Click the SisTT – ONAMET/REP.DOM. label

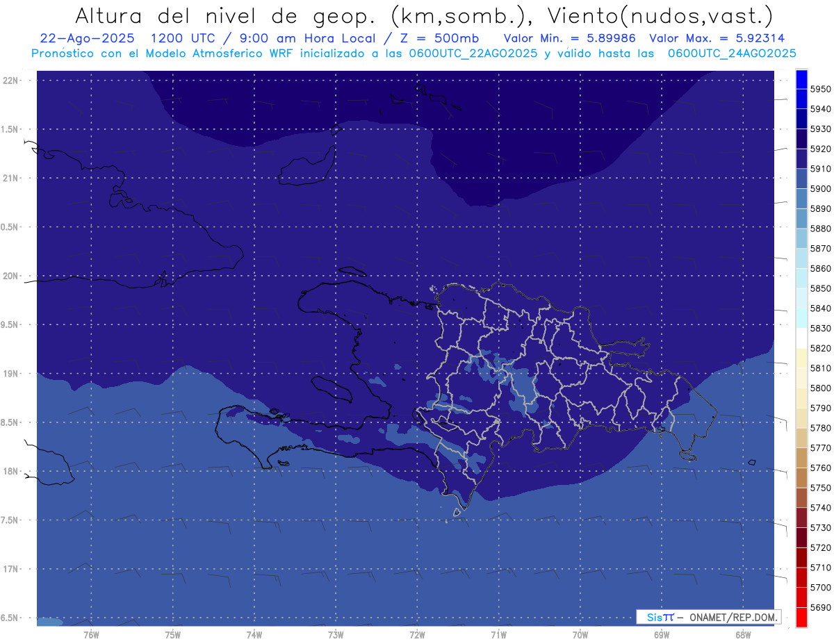[708, 617]
